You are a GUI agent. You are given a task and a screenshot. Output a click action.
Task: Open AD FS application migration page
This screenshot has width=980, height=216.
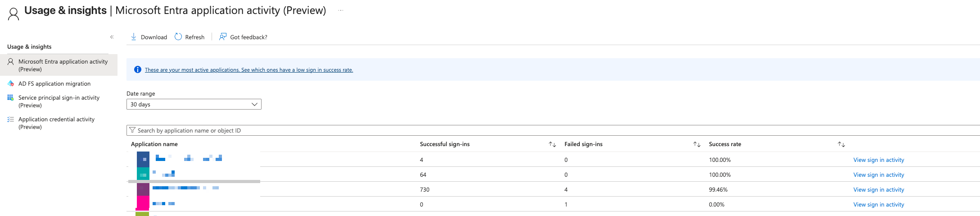pyautogui.click(x=54, y=83)
